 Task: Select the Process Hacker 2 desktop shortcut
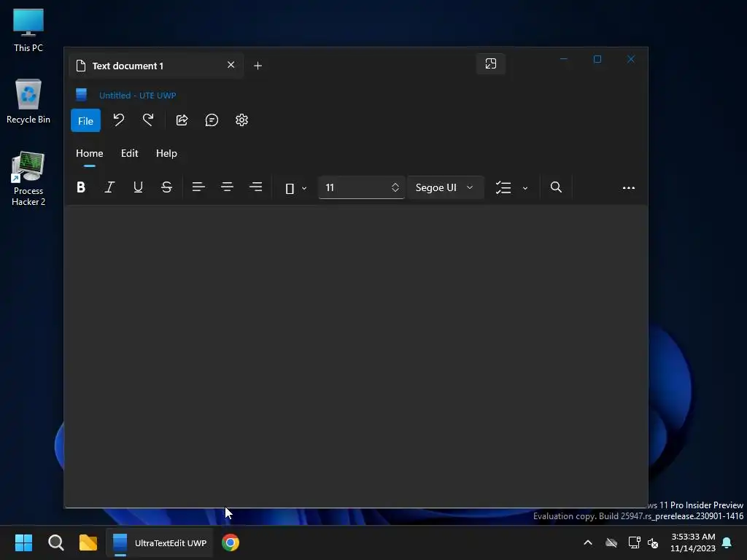[28, 179]
